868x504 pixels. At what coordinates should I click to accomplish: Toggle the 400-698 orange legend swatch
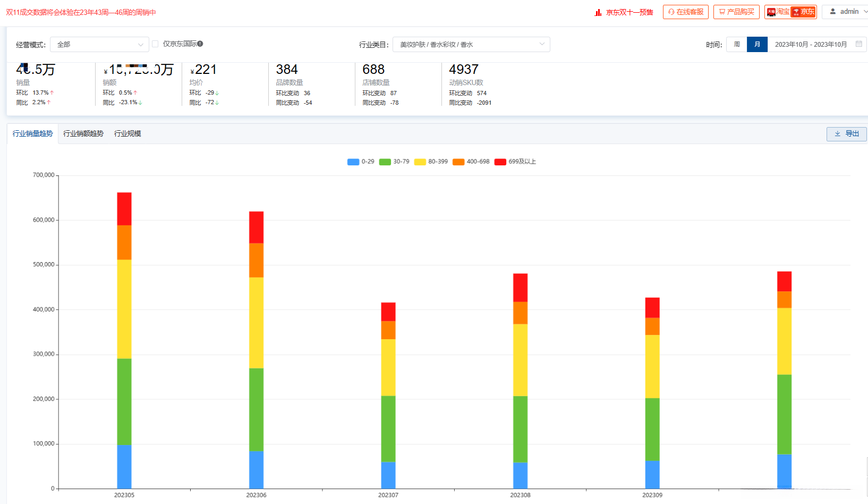click(x=458, y=162)
